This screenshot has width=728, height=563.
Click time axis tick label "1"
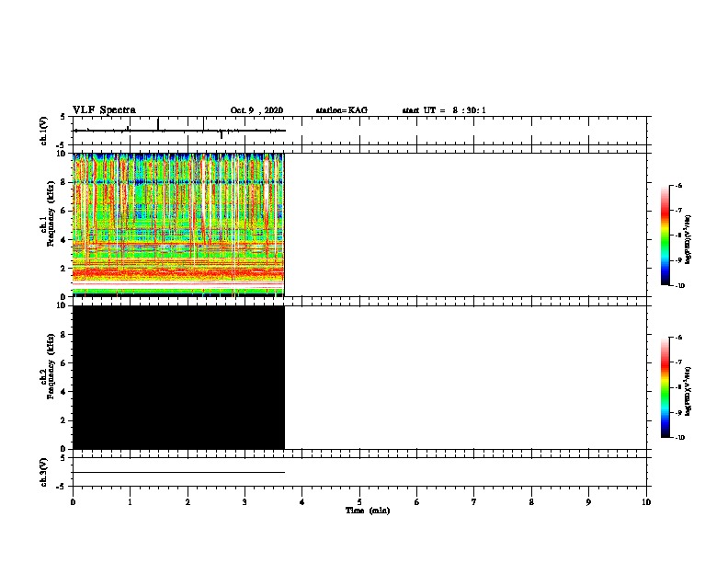point(130,502)
